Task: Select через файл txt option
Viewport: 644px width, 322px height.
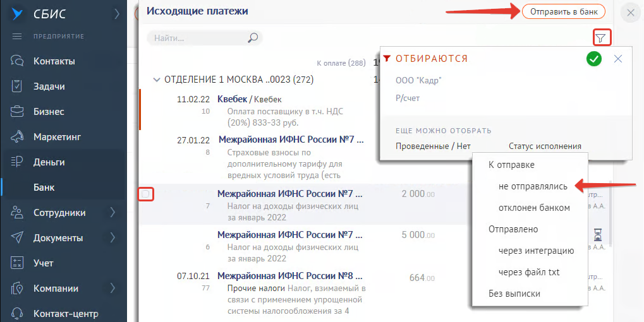Action: click(530, 272)
